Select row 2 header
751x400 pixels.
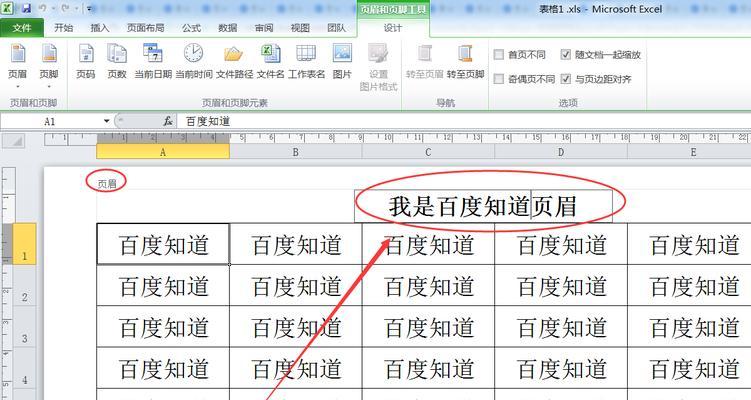tap(24, 286)
